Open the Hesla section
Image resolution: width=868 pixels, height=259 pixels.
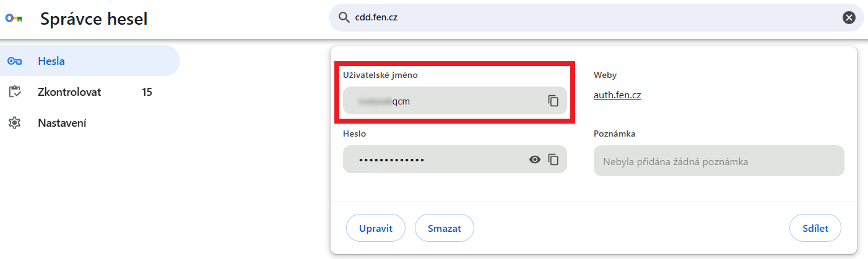(x=51, y=61)
